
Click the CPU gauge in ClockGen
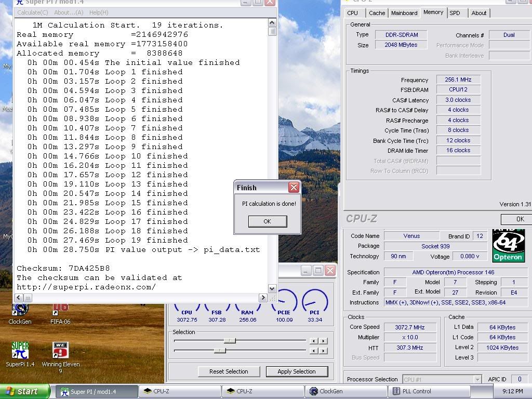[x=187, y=312]
